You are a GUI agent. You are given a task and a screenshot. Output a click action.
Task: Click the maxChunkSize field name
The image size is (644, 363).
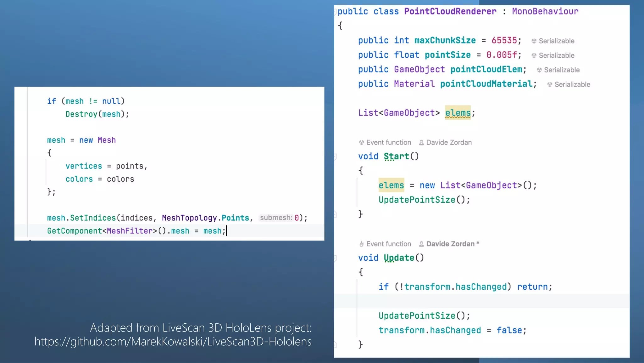pyautogui.click(x=445, y=41)
